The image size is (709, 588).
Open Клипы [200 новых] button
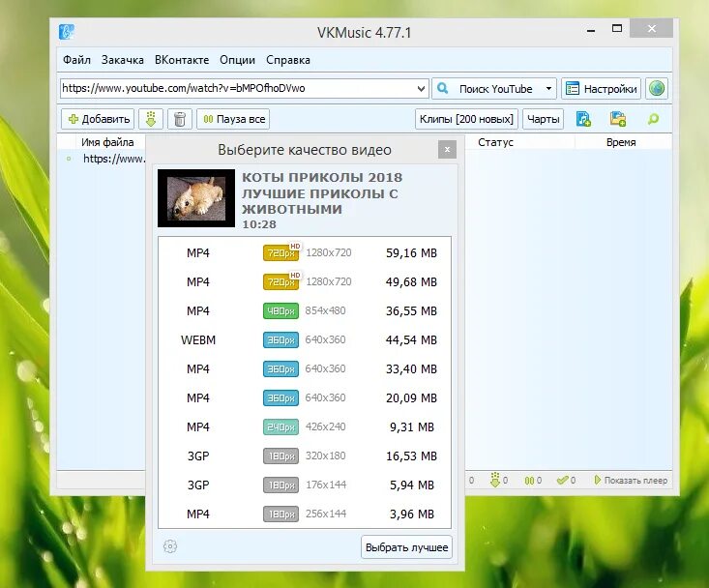pyautogui.click(x=466, y=119)
